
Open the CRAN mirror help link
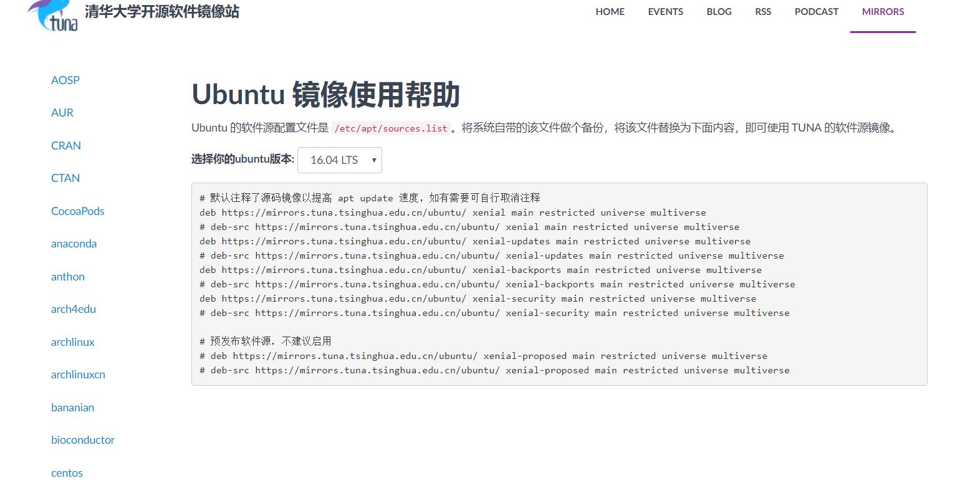click(x=66, y=146)
